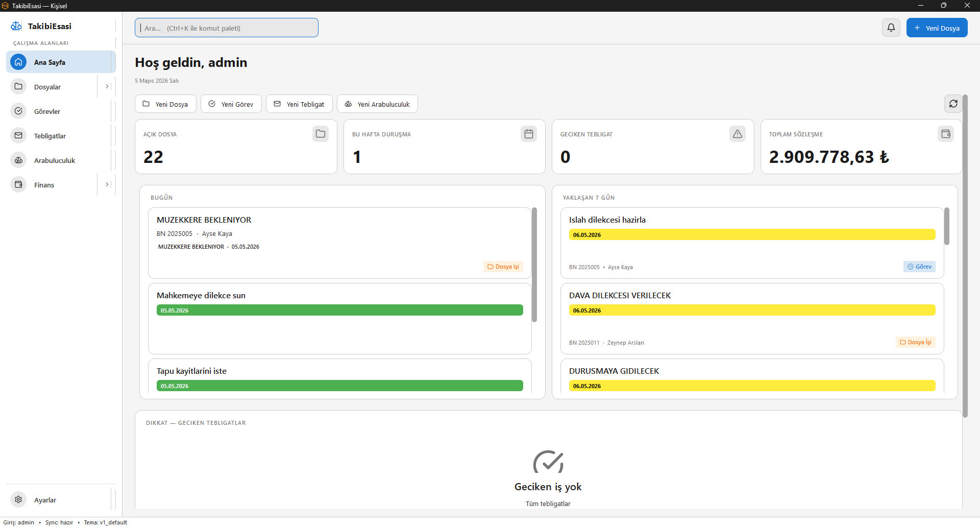980x527 pixels.
Task: Click the folder icon on Açık Dosya card
Action: 321,134
